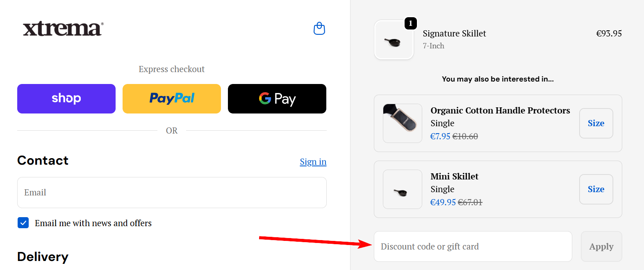644x270 pixels.
Task: Click the xtrema logo
Action: tap(62, 29)
